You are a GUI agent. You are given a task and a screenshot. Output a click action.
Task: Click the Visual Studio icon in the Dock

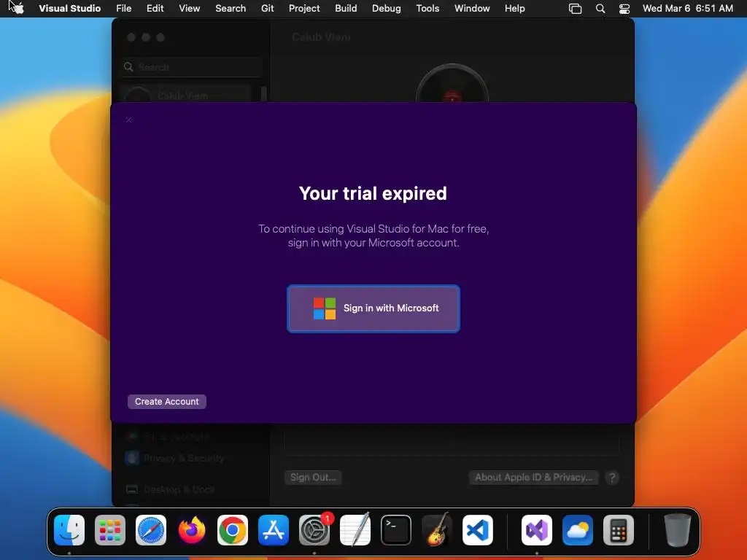coord(537,530)
